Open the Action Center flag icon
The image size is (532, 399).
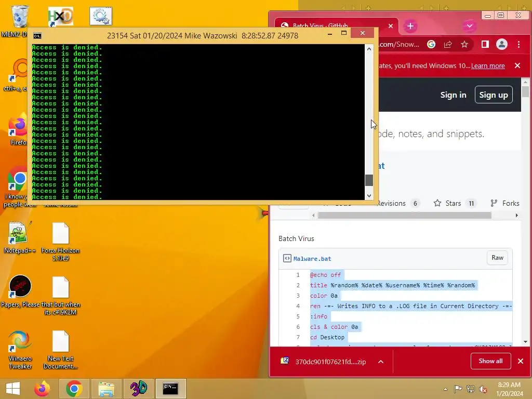point(458,389)
